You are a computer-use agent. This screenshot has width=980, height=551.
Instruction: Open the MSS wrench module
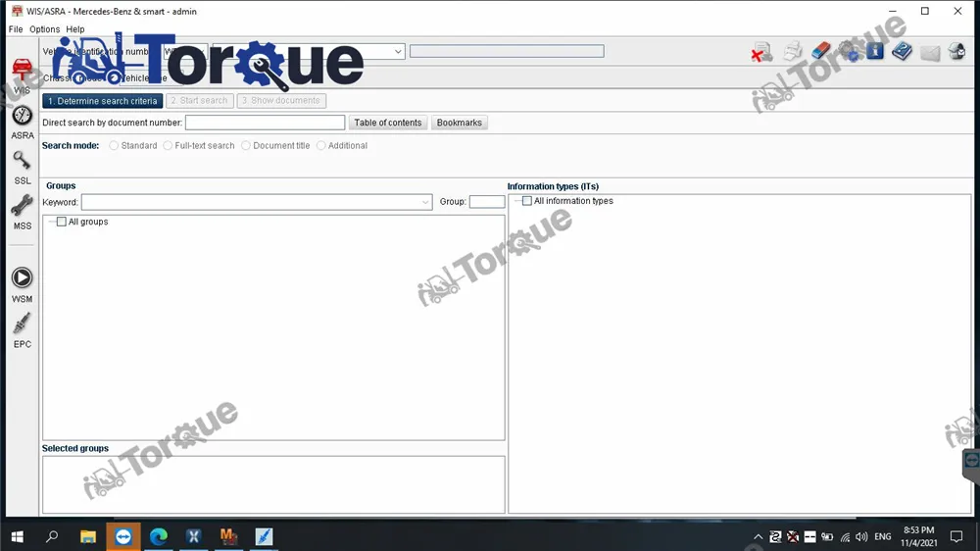coord(22,213)
